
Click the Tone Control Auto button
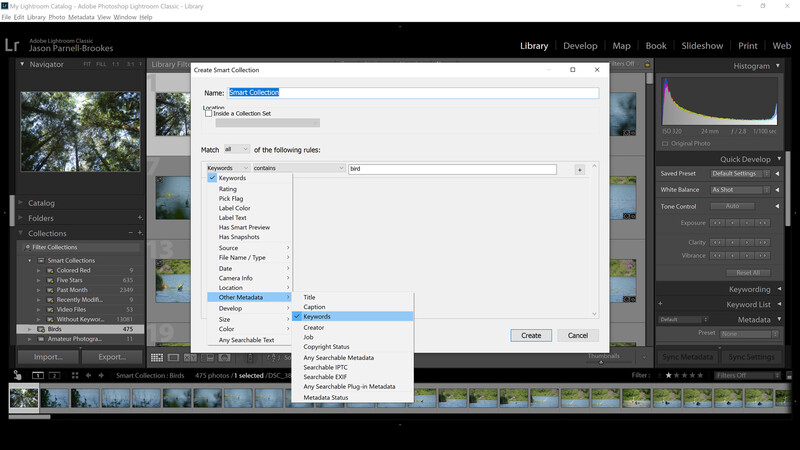pos(733,206)
